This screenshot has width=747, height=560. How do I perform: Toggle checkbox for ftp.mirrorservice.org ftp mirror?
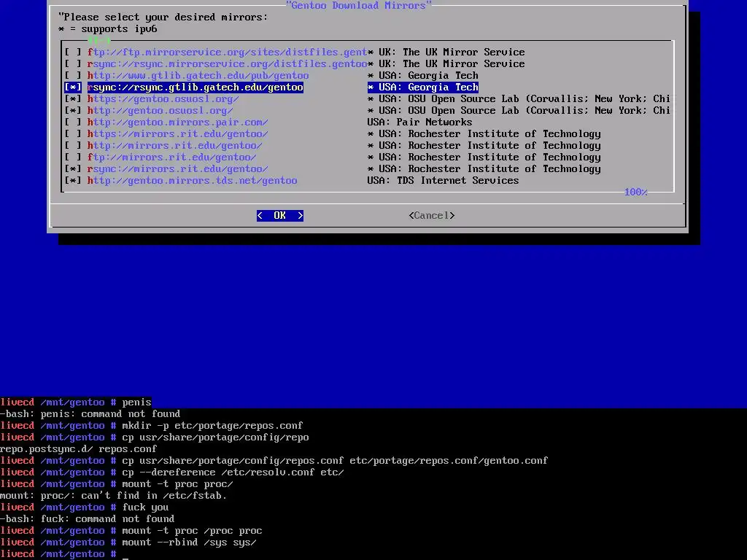(73, 52)
